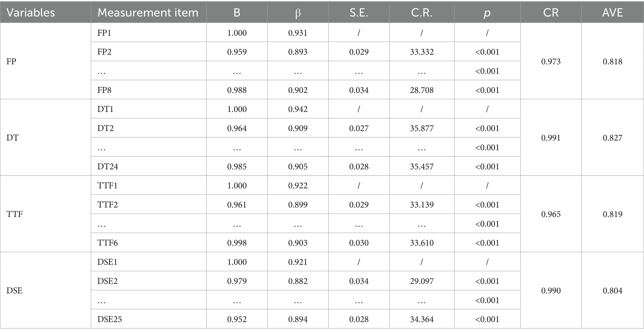Screen dimensions: 644x334
Task: Select the C.R. value 33.332 for FP2
Action: click(x=422, y=52)
